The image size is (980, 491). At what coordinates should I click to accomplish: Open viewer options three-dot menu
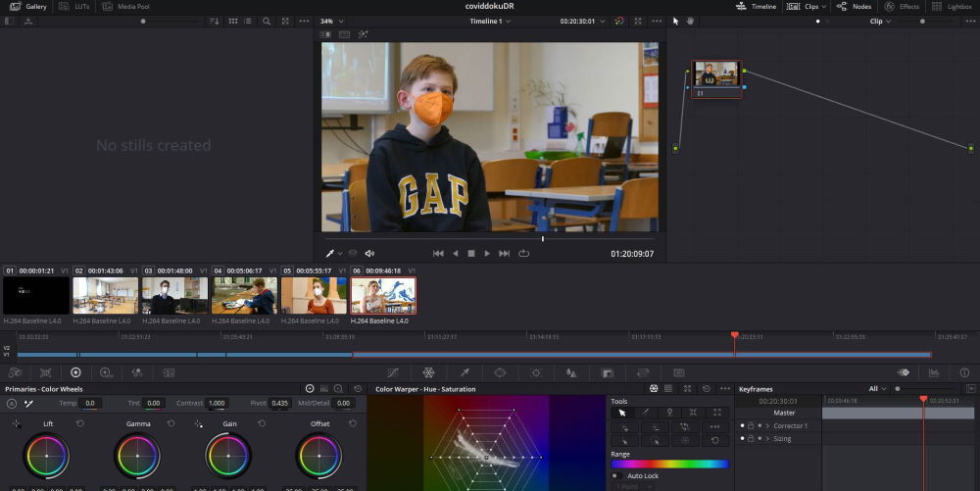point(657,22)
